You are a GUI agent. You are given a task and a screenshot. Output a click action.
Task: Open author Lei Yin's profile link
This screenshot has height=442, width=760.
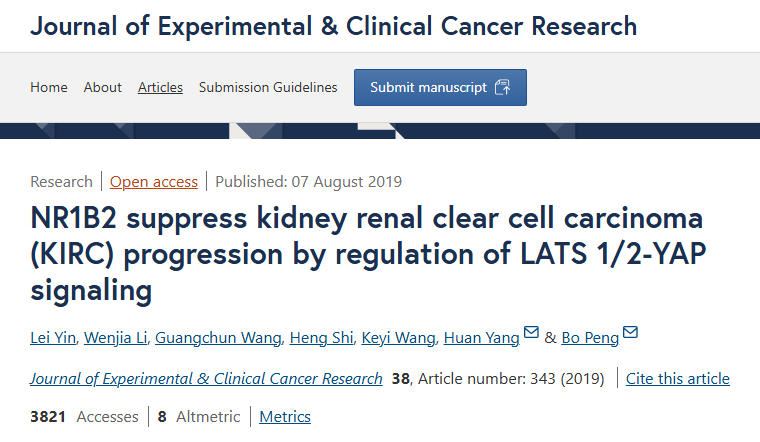point(53,338)
